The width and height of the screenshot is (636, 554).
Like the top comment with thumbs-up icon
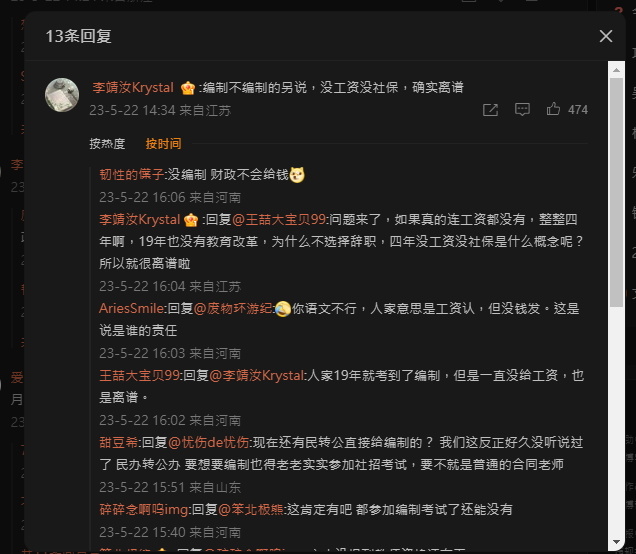click(x=553, y=109)
